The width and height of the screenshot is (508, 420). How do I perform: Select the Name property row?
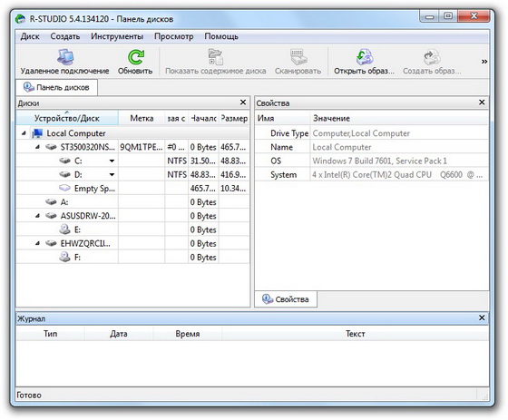coord(372,147)
